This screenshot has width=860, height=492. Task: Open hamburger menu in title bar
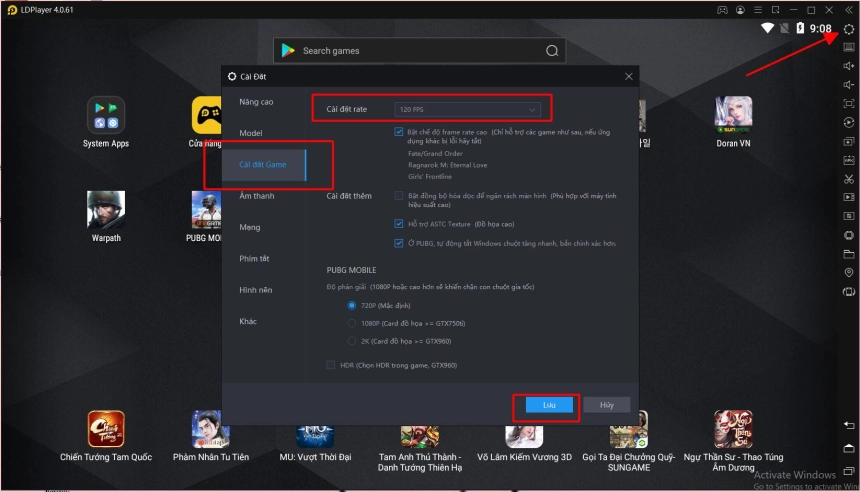(758, 10)
